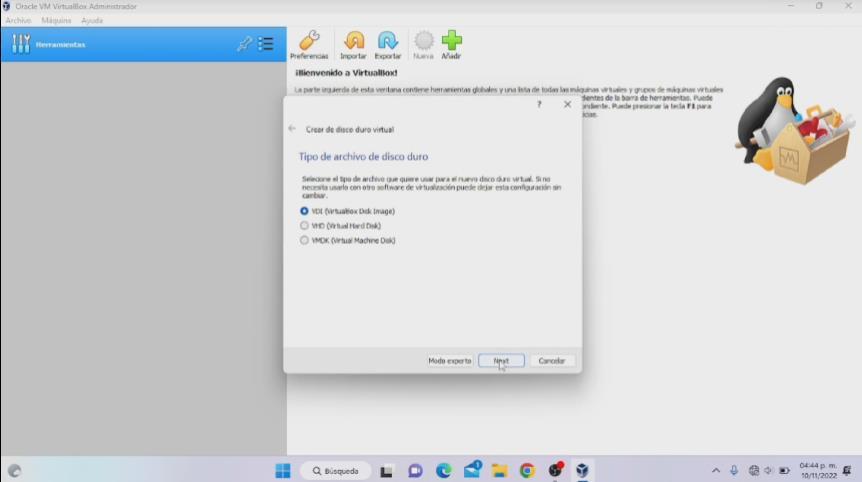
Task: Click the taskbar Búsqueda search box
Action: [335, 471]
